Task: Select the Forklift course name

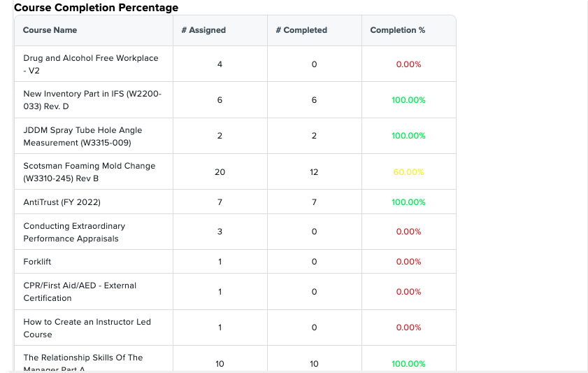Action: pyautogui.click(x=37, y=262)
